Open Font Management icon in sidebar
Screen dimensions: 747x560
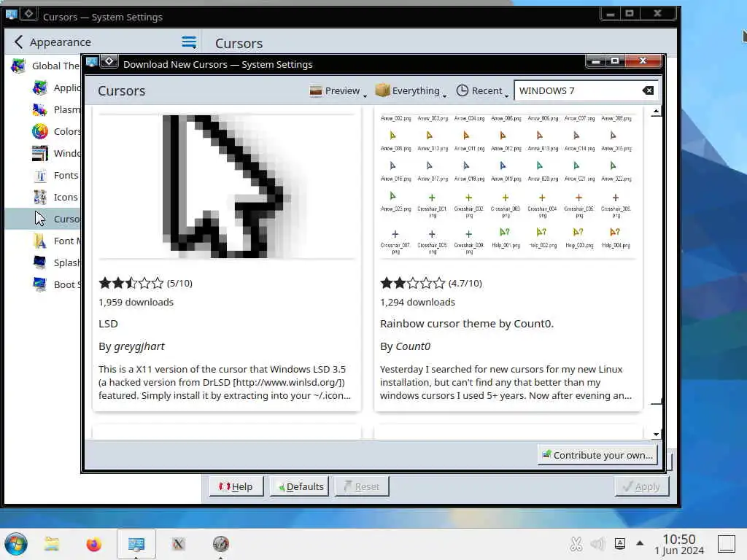click(x=40, y=241)
